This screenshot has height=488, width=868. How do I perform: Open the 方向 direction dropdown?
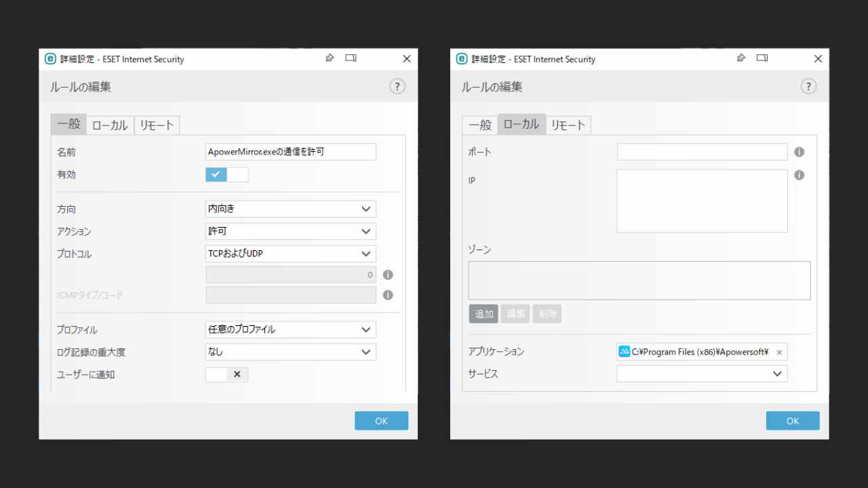point(290,209)
